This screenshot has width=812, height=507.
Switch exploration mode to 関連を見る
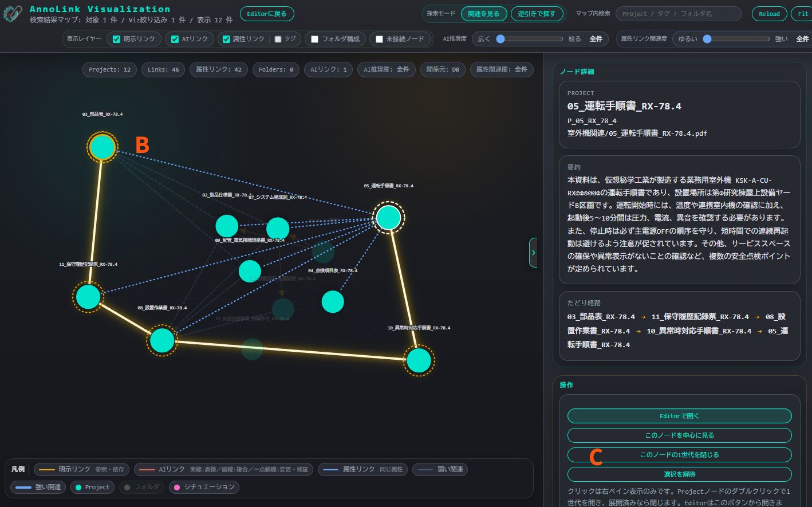tap(483, 14)
